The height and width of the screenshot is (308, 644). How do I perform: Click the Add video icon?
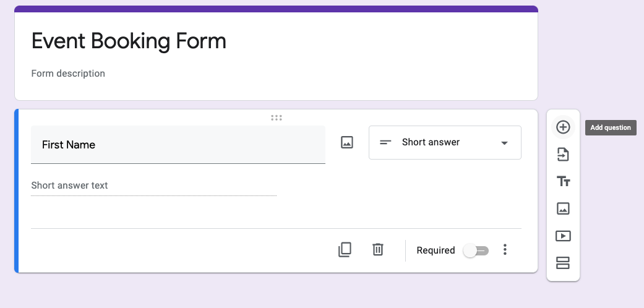click(x=563, y=236)
